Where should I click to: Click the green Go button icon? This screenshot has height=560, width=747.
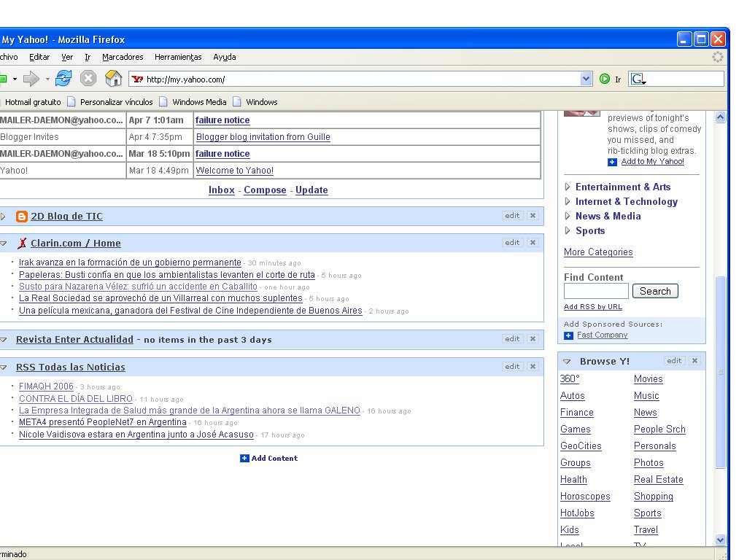click(x=605, y=79)
